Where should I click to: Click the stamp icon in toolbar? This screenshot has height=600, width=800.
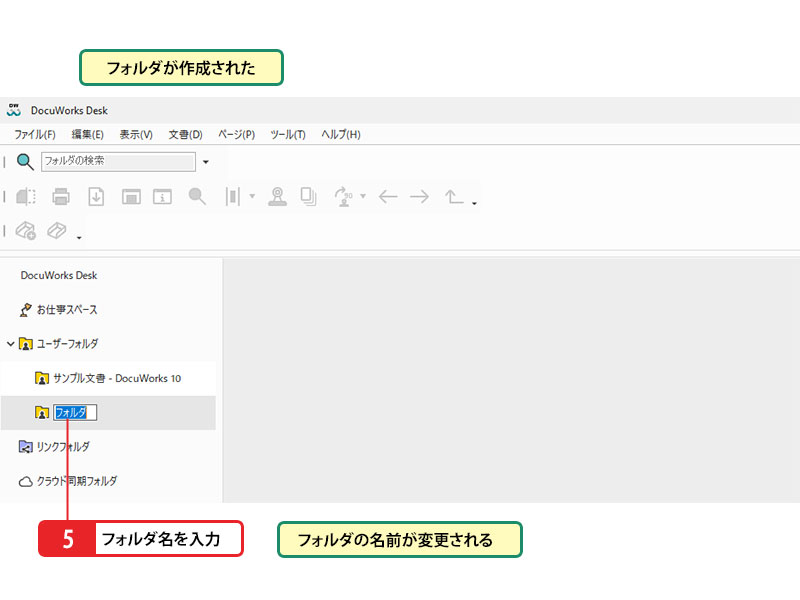[277, 196]
